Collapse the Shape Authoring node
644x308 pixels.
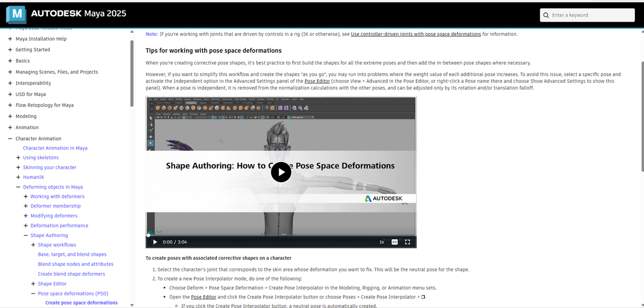[26, 235]
